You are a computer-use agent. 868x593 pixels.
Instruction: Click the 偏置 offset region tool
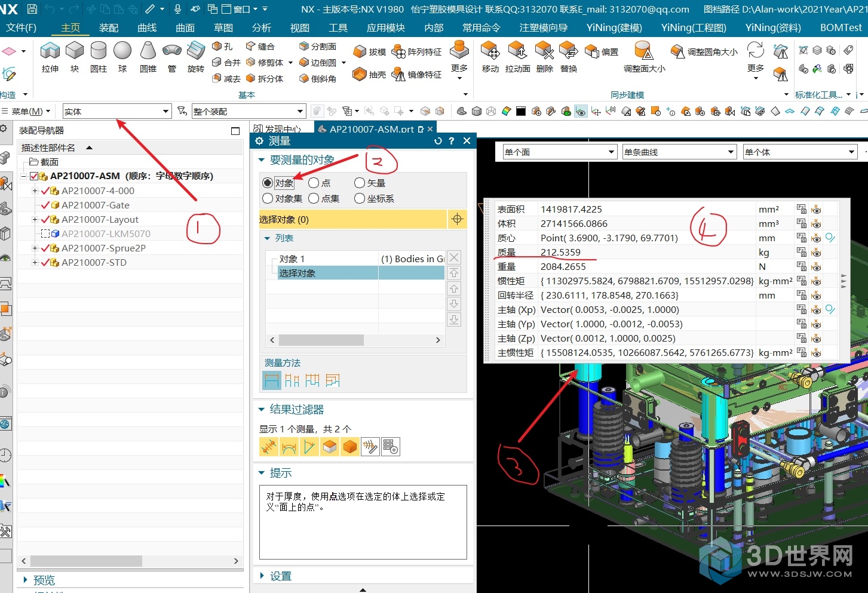(x=602, y=52)
